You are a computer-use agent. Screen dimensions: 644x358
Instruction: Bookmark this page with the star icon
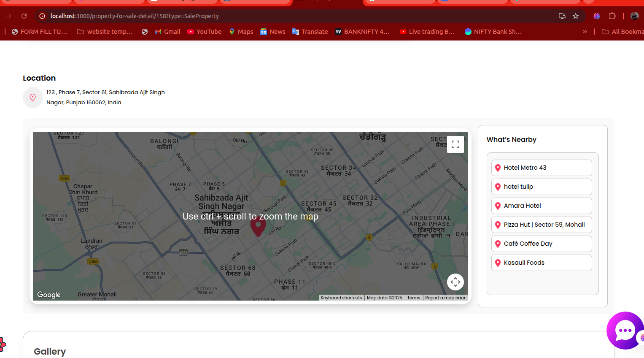(576, 16)
